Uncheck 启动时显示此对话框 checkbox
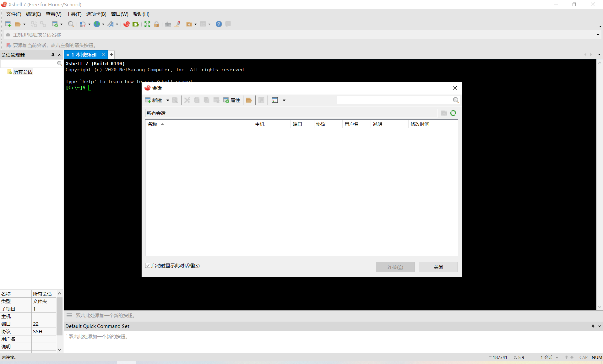The width and height of the screenshot is (603, 364). [x=148, y=265]
